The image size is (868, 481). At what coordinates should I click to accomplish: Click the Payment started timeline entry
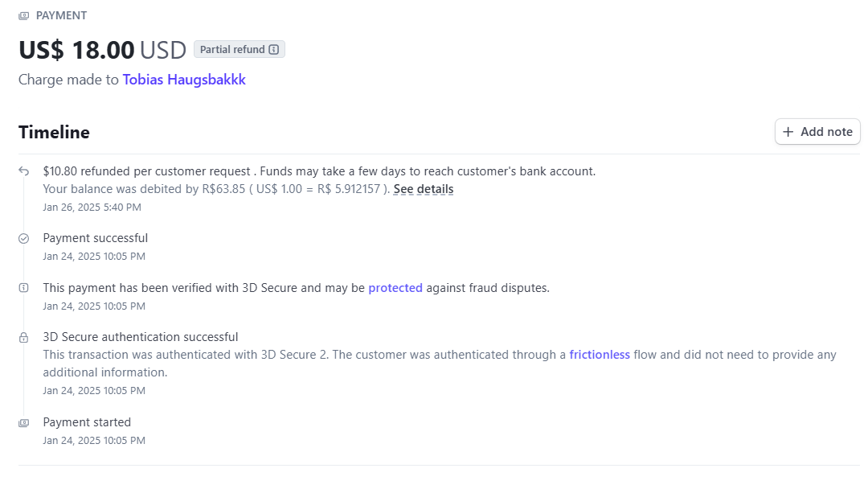[87, 422]
